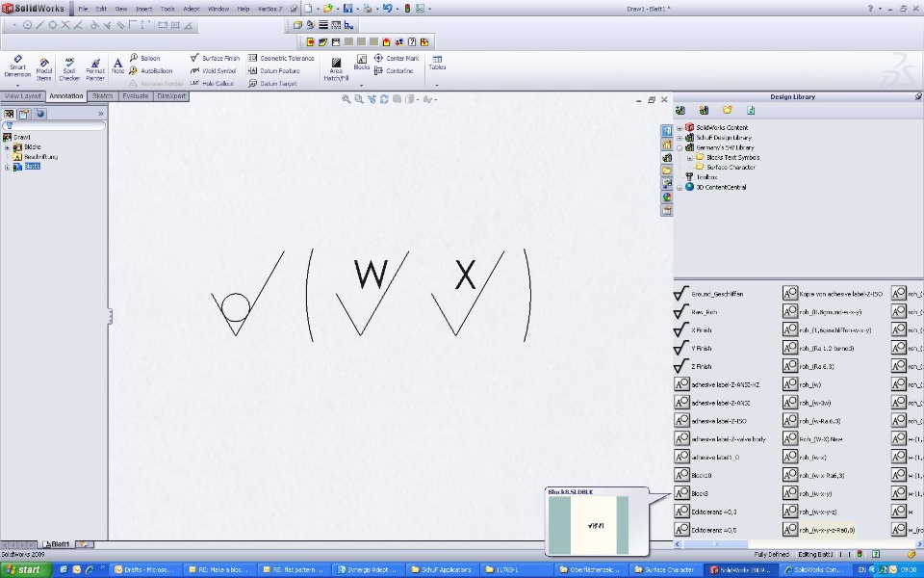
Task: Pin the Design Library panel
Action: (x=918, y=96)
